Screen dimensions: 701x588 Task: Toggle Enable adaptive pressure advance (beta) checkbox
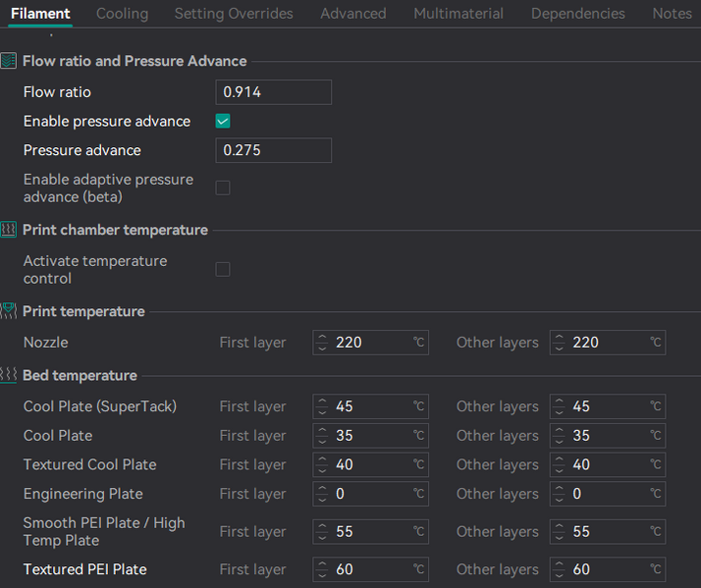point(223,187)
